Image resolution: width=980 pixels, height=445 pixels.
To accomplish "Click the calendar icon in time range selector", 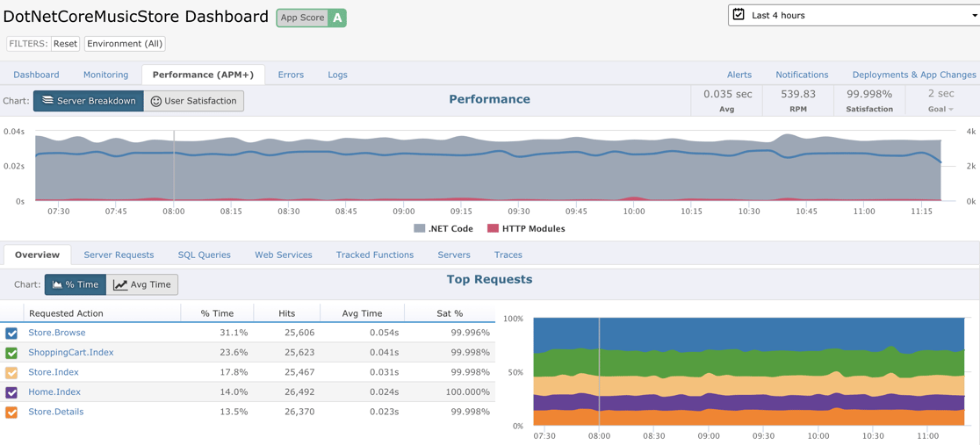I will [x=739, y=15].
